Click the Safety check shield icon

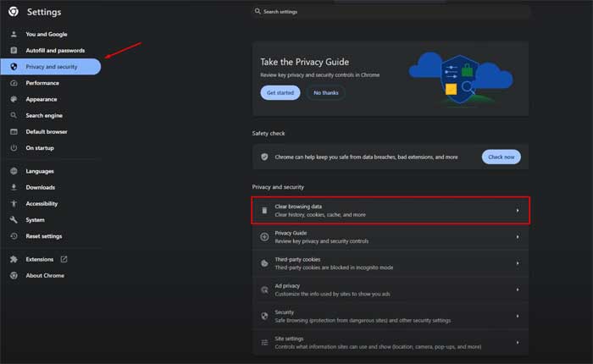[x=264, y=157]
